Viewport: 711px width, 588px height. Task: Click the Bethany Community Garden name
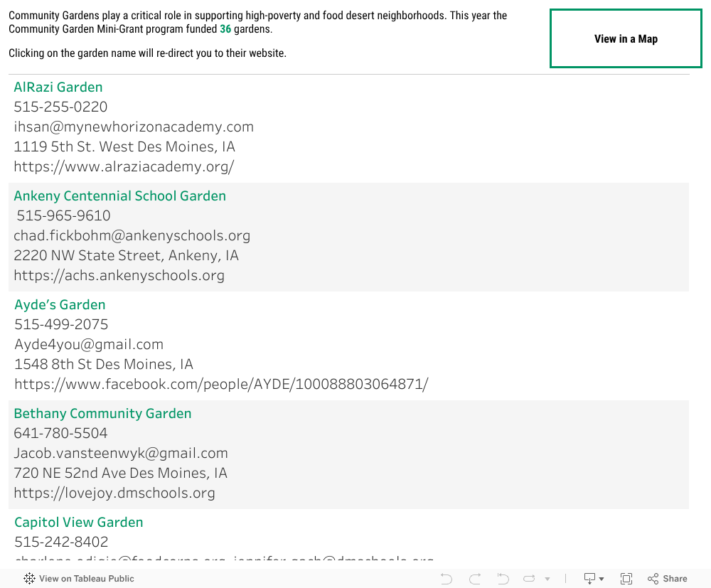coord(102,414)
